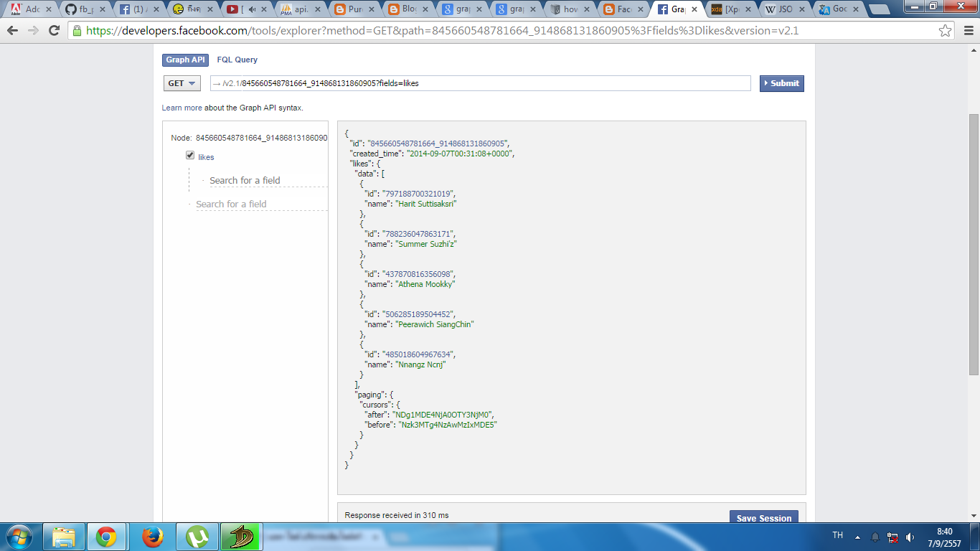Submit the Graph API query
This screenshot has width=980, height=551.
tap(782, 83)
